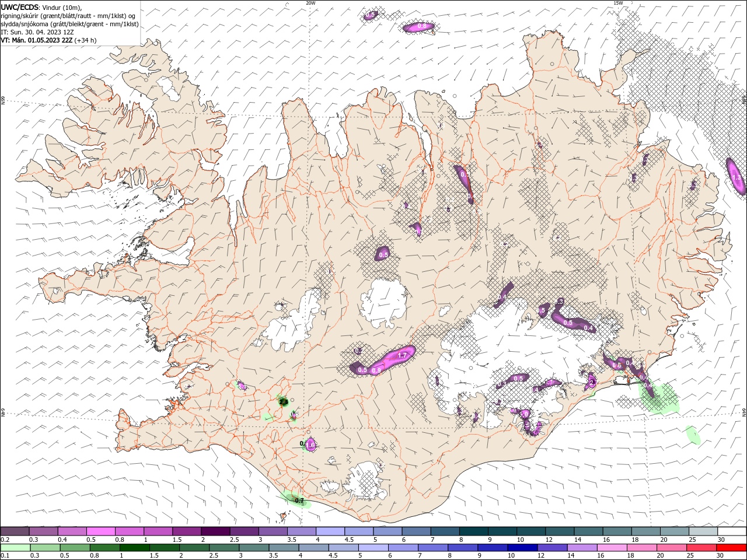Click the 20W longitude label
747x560 pixels.
point(310,3)
